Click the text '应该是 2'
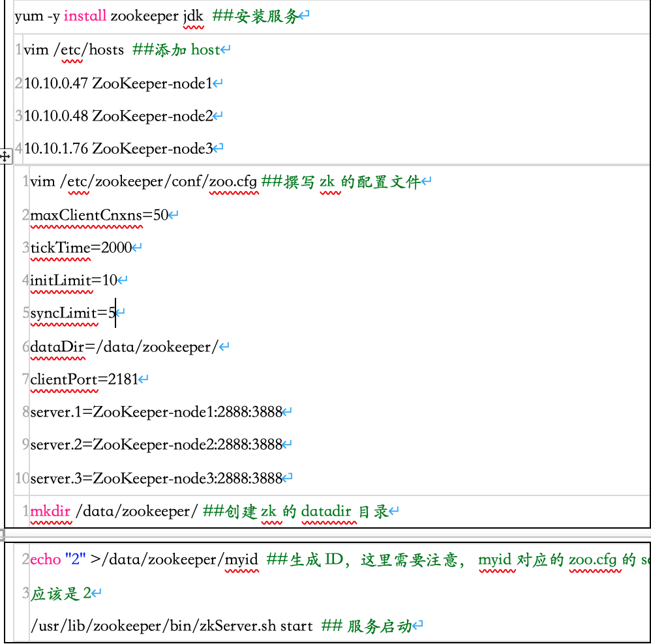This screenshot has height=644, width=651. [61, 593]
